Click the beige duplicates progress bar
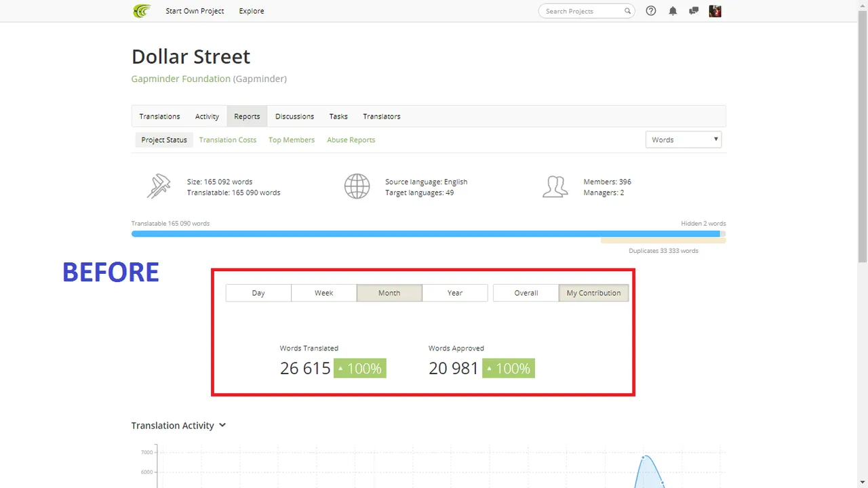Image resolution: width=868 pixels, height=488 pixels. (663, 241)
